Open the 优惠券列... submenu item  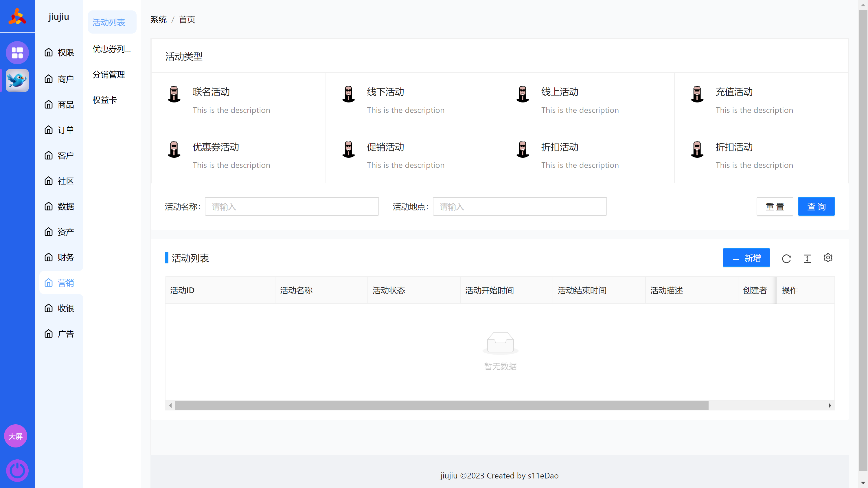click(111, 49)
